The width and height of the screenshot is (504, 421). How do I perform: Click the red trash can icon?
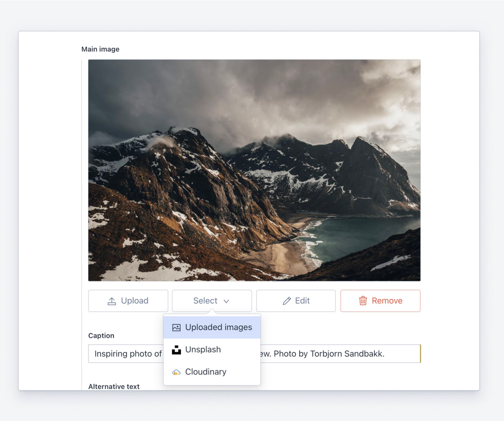(x=363, y=301)
